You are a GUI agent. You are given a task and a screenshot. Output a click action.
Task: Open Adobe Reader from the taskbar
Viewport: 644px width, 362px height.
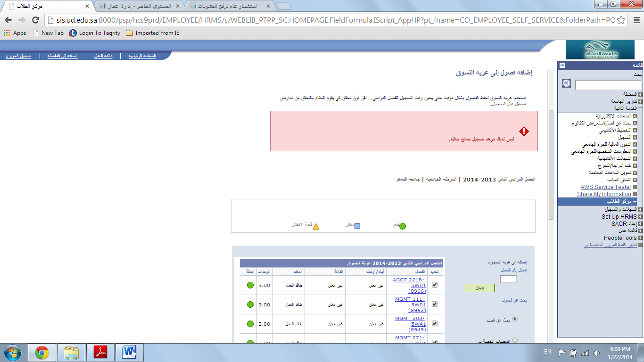pos(100,353)
